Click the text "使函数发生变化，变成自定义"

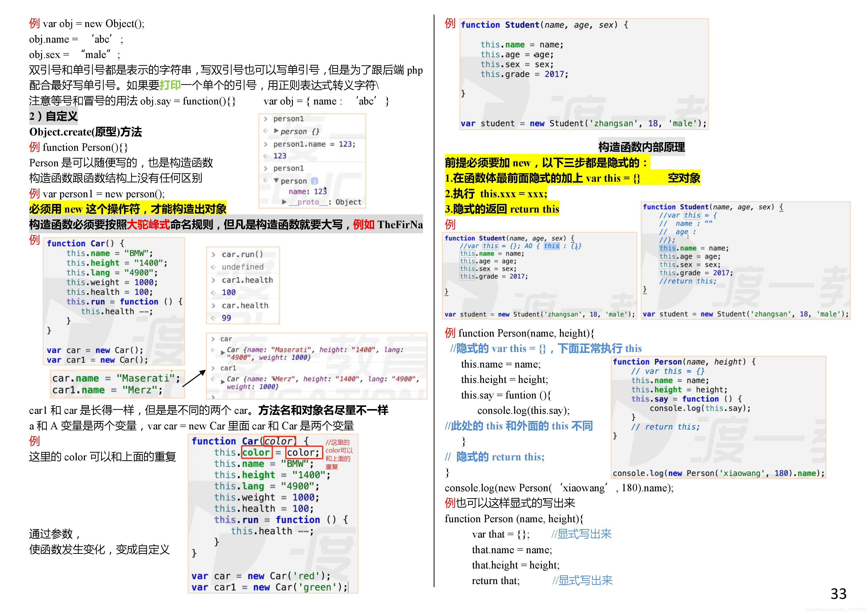click(99, 549)
